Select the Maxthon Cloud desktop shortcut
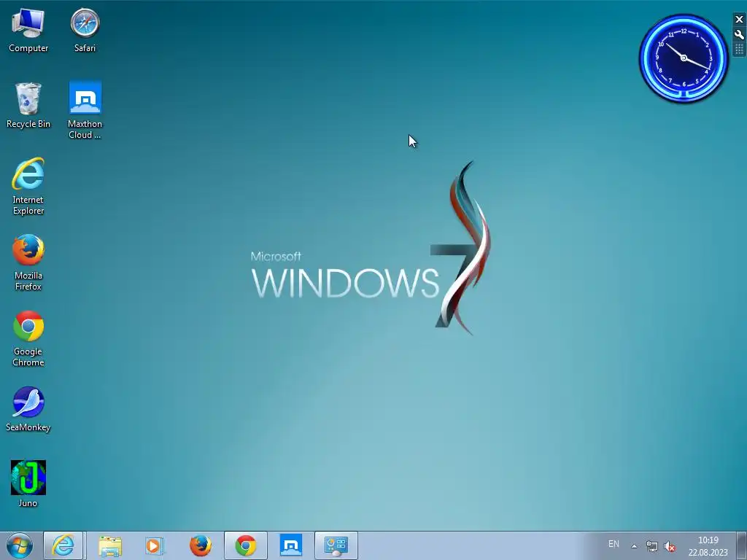Image resolution: width=747 pixels, height=560 pixels. point(85,111)
